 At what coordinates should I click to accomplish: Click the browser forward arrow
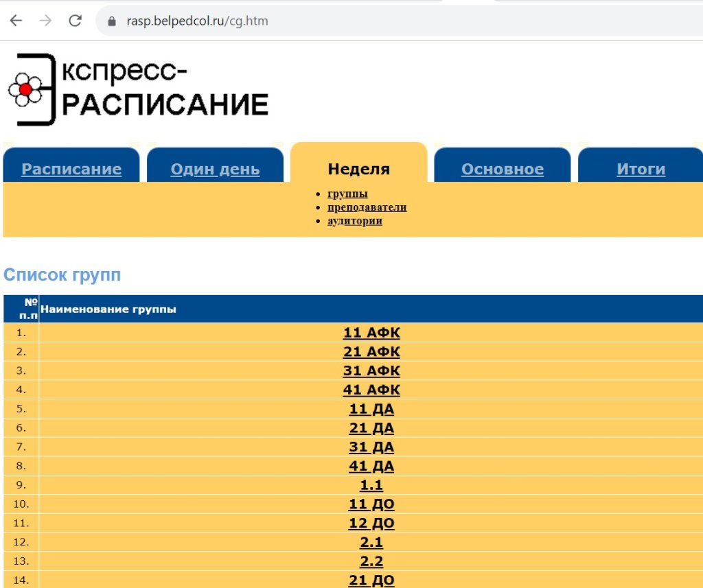[x=45, y=21]
